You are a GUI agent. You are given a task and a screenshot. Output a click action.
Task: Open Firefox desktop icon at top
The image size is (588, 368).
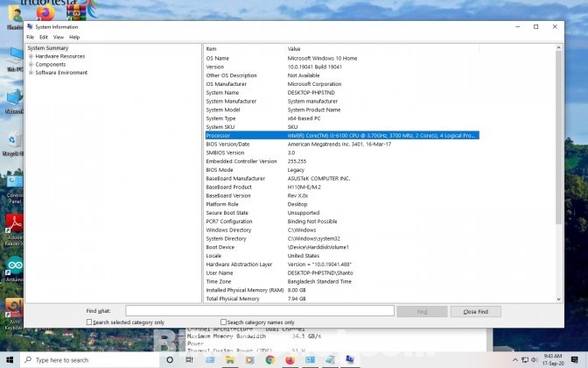point(45,13)
